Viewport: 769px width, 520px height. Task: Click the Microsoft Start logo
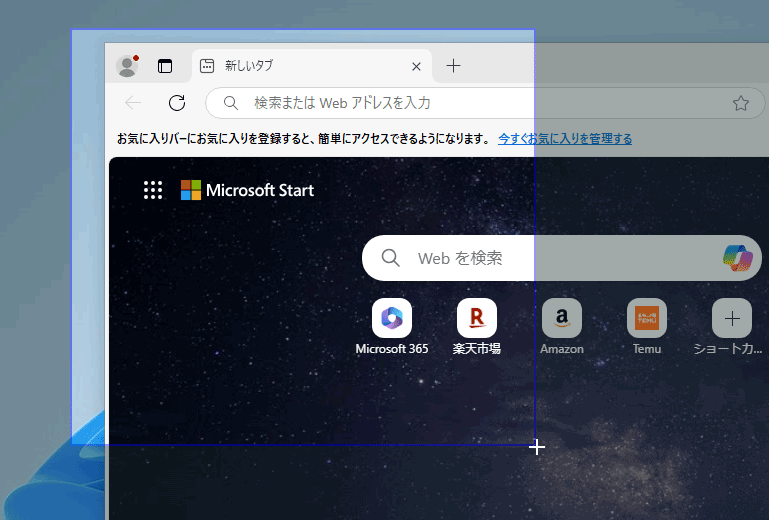pos(248,190)
